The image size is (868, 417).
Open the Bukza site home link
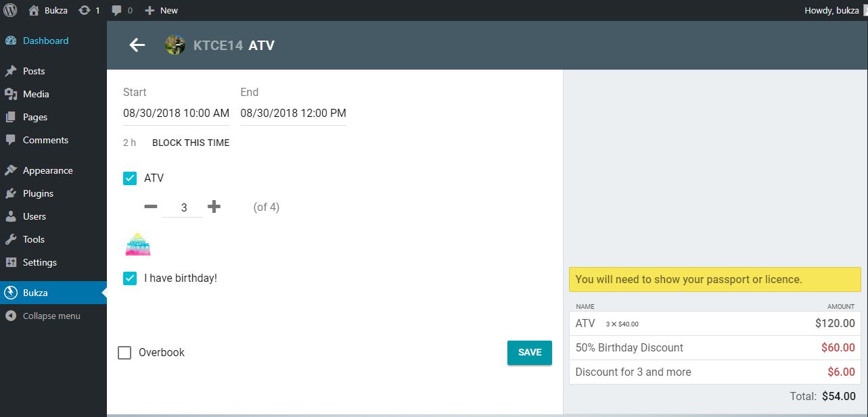[47, 10]
